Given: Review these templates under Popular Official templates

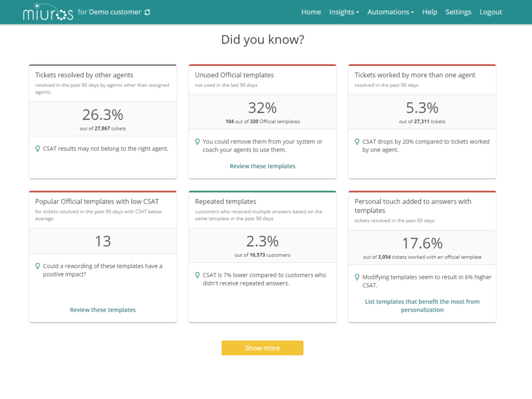Looking at the screenshot, I should pyautogui.click(x=103, y=310).
